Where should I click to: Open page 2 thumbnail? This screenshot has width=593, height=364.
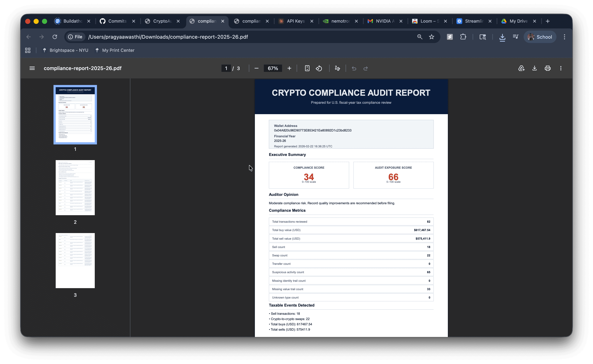[x=75, y=187]
